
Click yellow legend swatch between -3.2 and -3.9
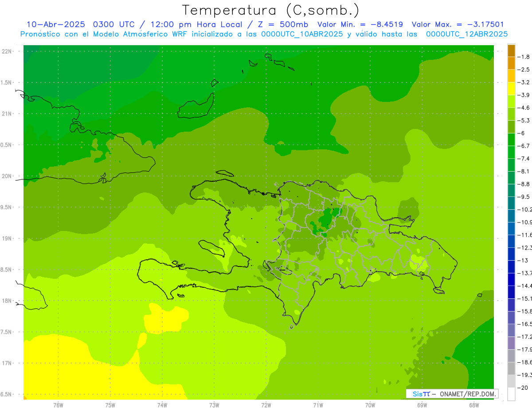pyautogui.click(x=511, y=89)
